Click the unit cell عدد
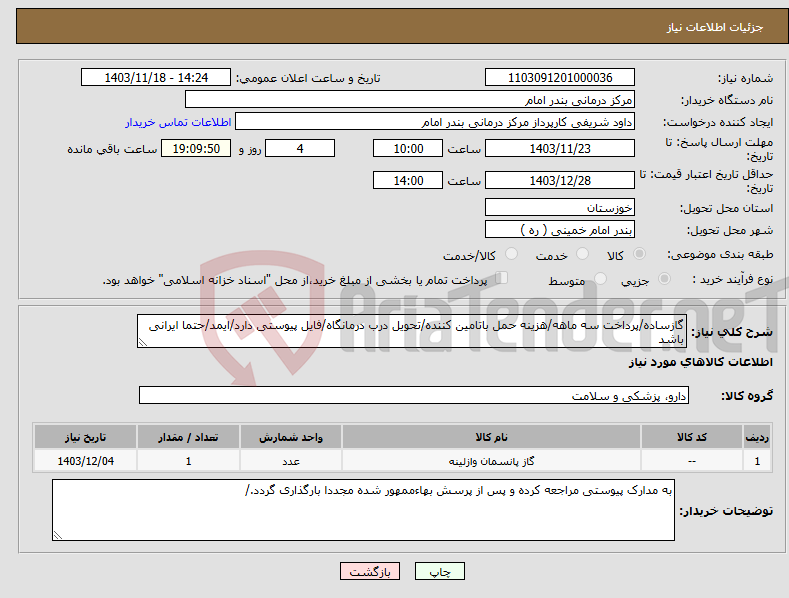789x598 pixels. (291, 461)
